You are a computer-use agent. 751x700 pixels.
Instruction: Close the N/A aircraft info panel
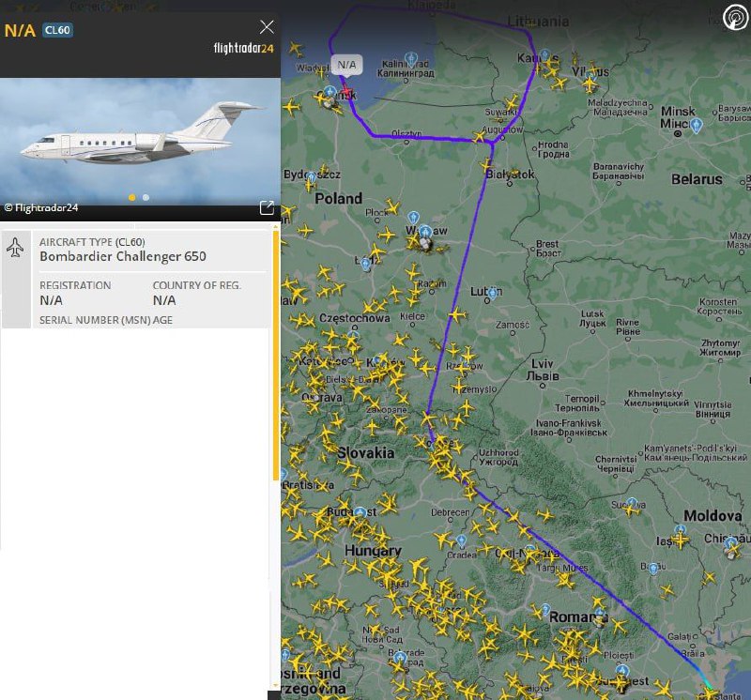(267, 27)
